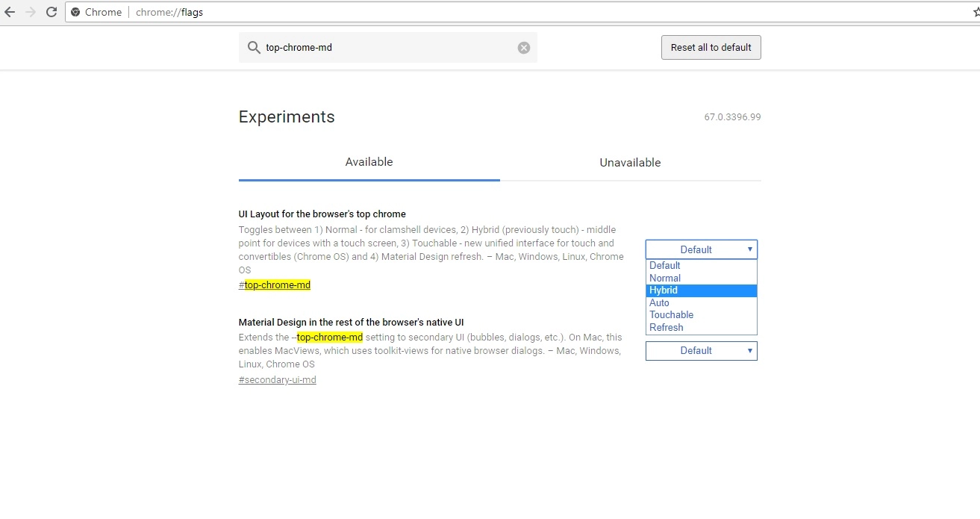The image size is (980, 519).
Task: Switch to the Unavailable tab
Action: pyautogui.click(x=630, y=163)
